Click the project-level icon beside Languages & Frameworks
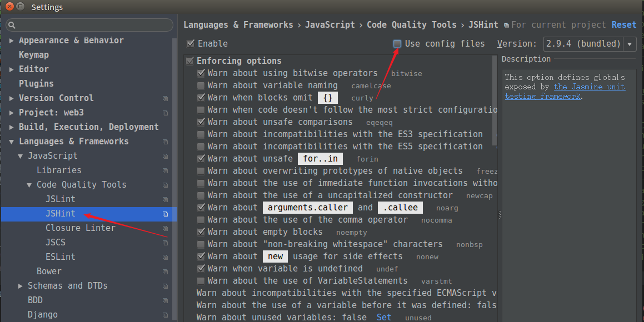This screenshot has height=322, width=644. [x=165, y=142]
